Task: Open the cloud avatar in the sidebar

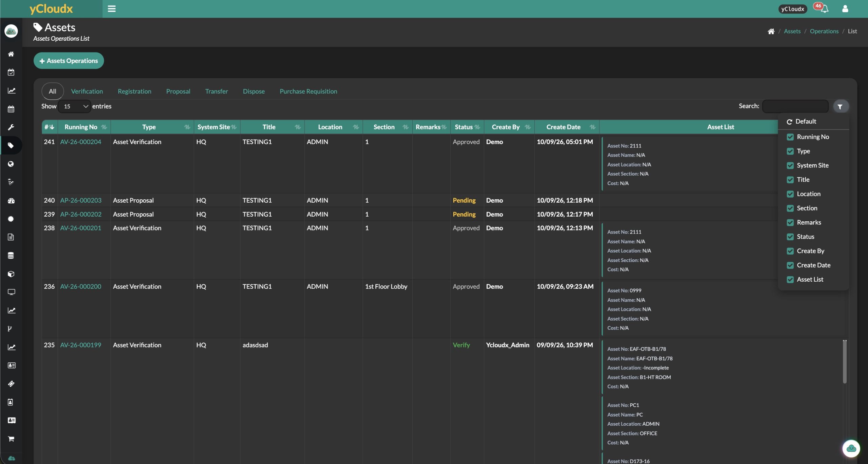Action: [x=11, y=31]
